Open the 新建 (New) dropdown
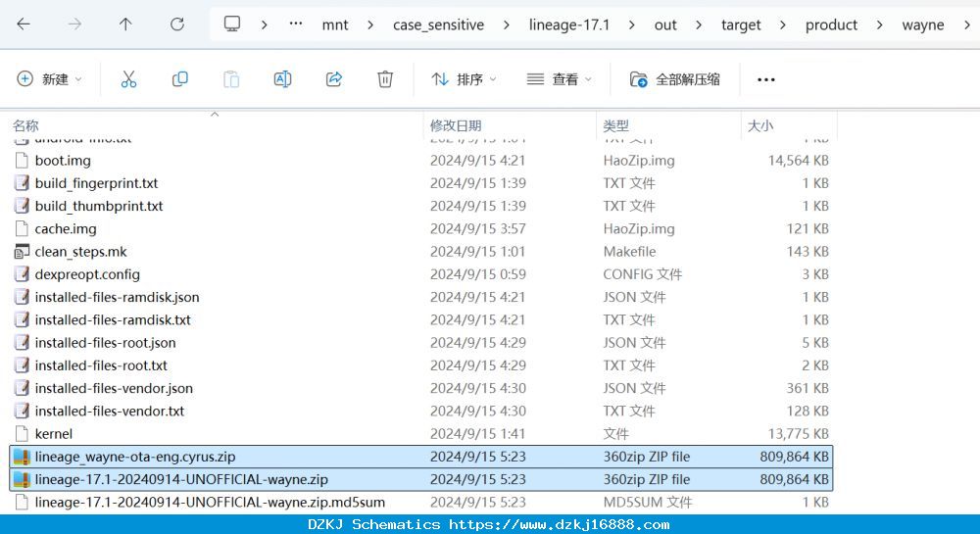The height and width of the screenshot is (534, 980). coord(49,79)
